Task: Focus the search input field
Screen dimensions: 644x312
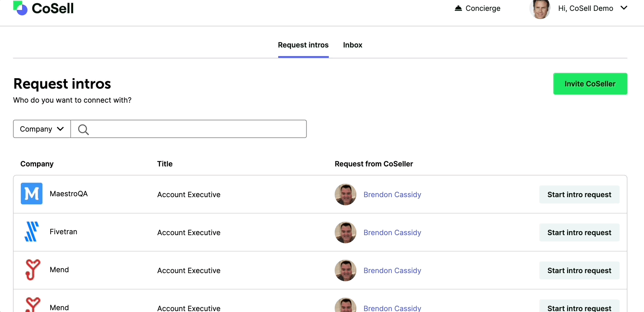Action: click(189, 129)
